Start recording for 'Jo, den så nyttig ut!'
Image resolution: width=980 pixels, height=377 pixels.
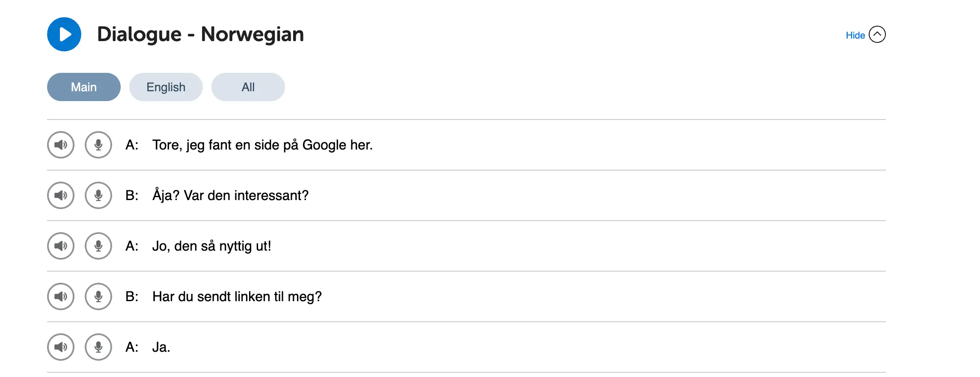pyautogui.click(x=98, y=246)
